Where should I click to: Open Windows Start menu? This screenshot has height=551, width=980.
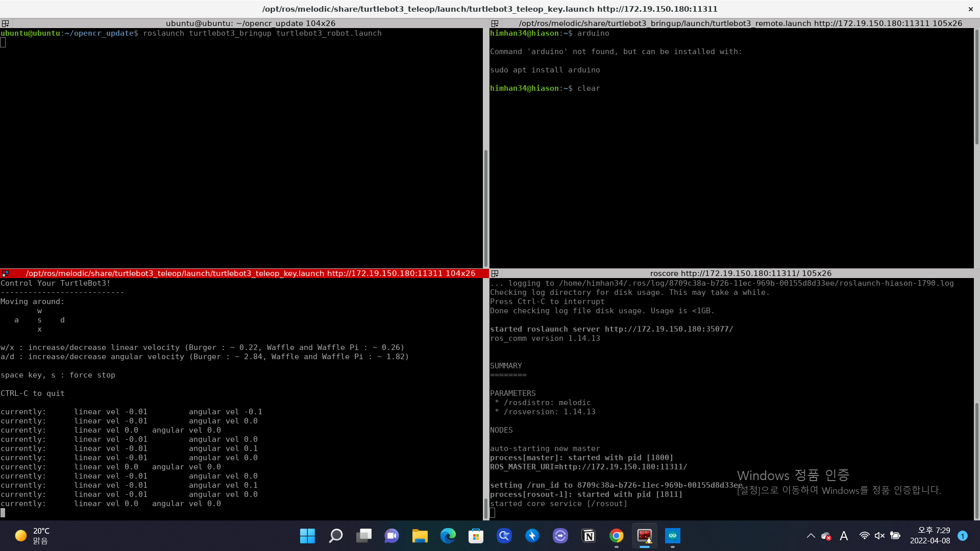click(308, 536)
